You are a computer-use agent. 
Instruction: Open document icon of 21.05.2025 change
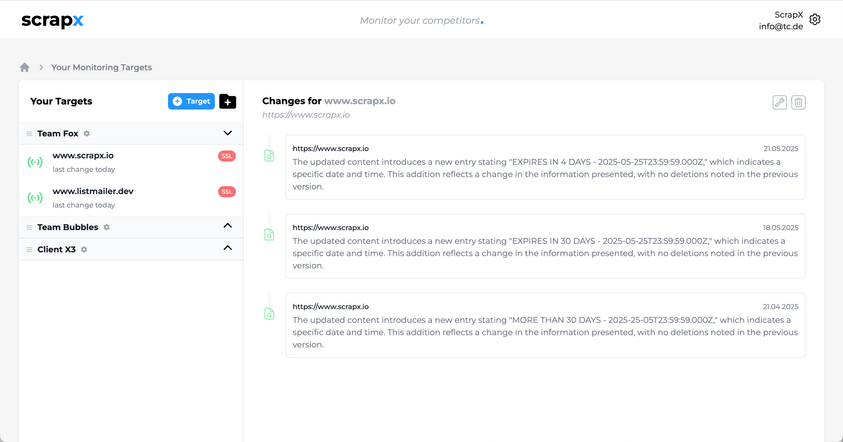(x=269, y=156)
